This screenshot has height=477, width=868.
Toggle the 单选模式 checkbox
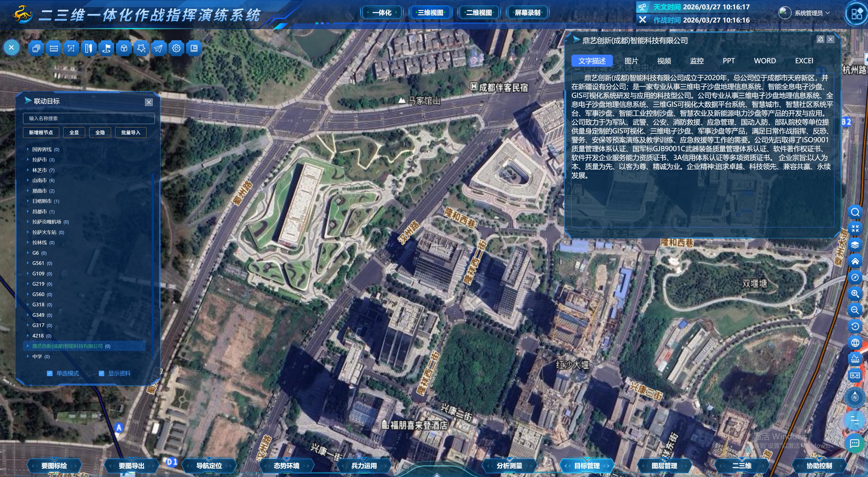50,373
